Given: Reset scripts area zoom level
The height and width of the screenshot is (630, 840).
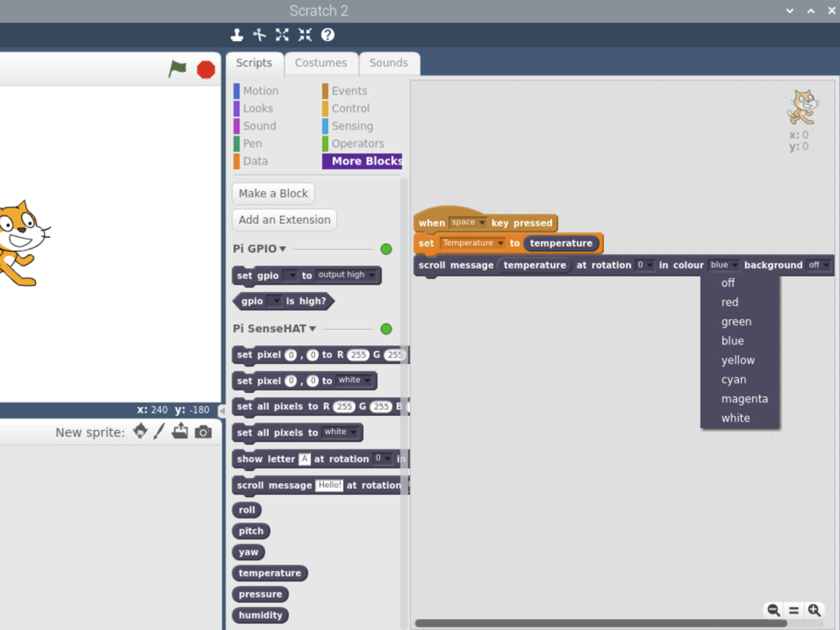Looking at the screenshot, I should click(794, 610).
